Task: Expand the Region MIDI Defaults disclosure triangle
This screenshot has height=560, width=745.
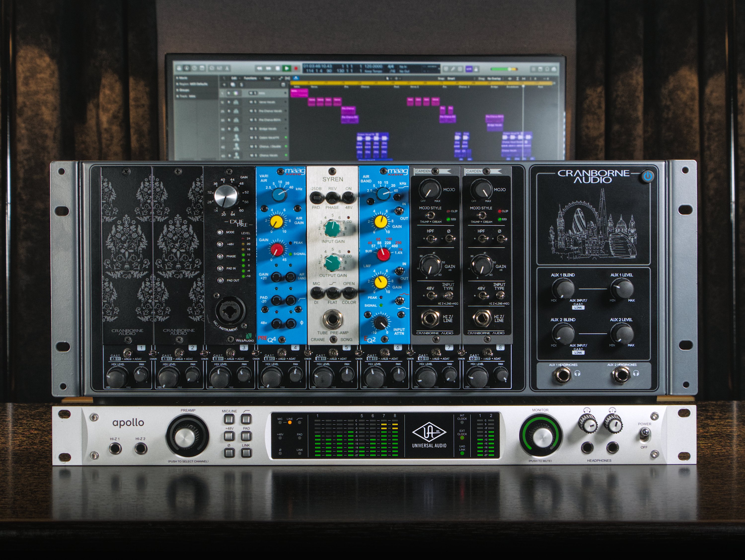Action: pos(178,84)
